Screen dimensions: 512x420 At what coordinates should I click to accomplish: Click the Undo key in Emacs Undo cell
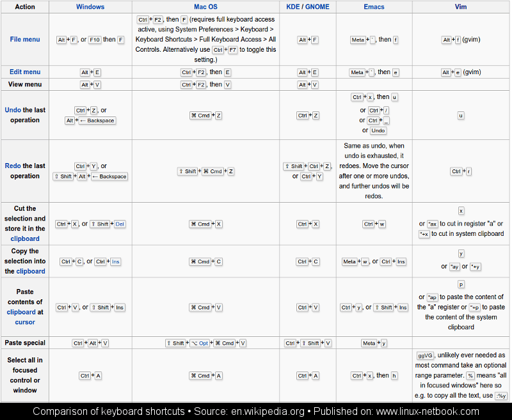click(x=378, y=130)
